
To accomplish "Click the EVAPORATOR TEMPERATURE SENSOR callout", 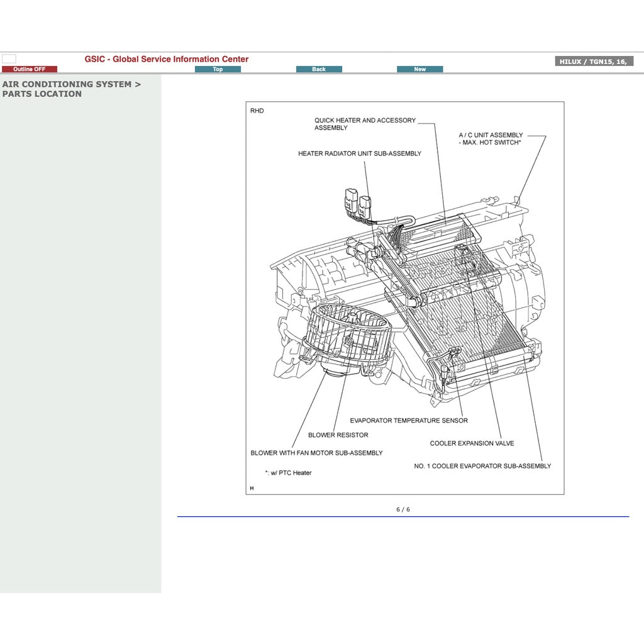I will point(409,421).
